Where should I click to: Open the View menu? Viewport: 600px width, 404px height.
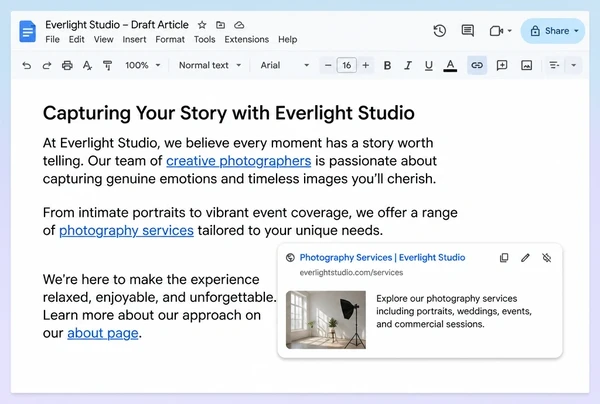(x=103, y=39)
